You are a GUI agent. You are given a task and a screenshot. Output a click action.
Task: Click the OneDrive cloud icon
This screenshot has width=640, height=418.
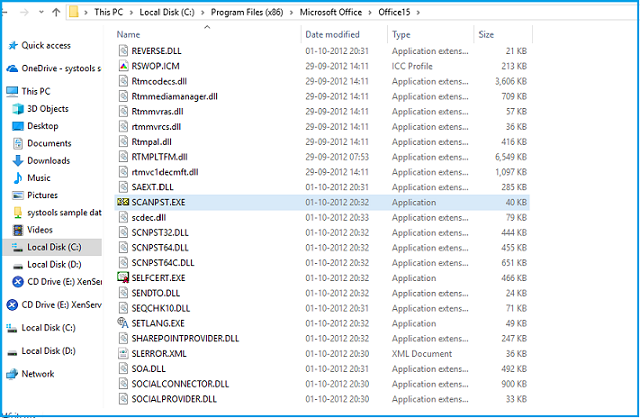12,68
